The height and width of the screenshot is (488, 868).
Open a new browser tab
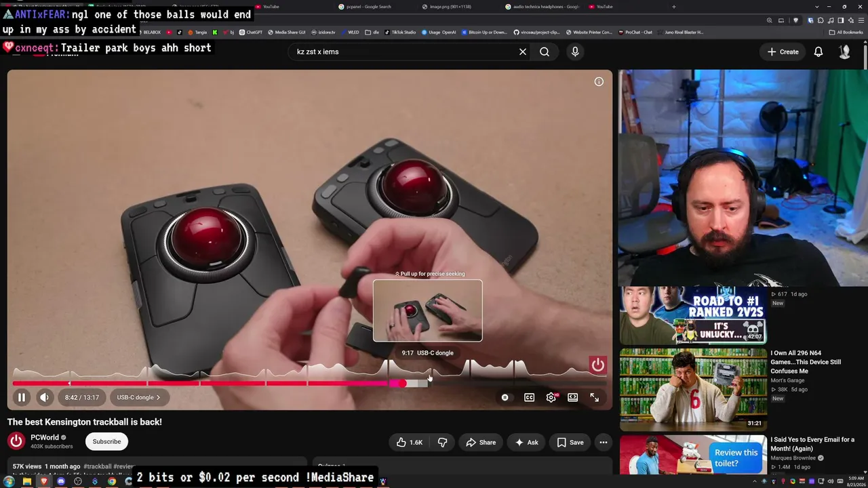pos(673,7)
